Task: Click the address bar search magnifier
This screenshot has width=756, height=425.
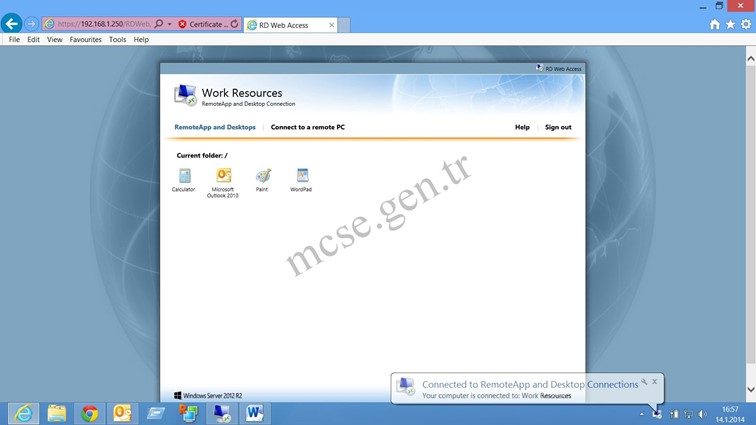Action: 159,24
